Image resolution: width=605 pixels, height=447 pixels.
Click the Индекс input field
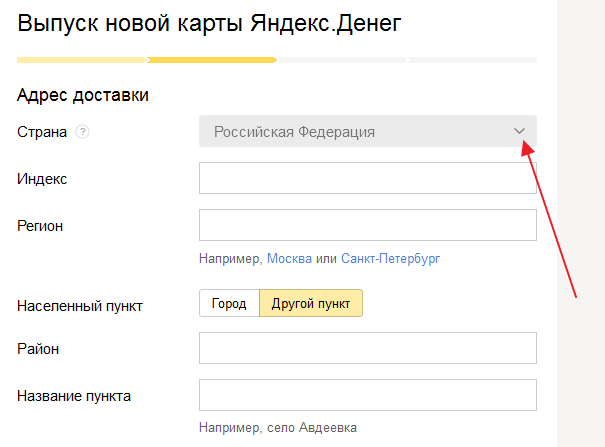tap(368, 178)
